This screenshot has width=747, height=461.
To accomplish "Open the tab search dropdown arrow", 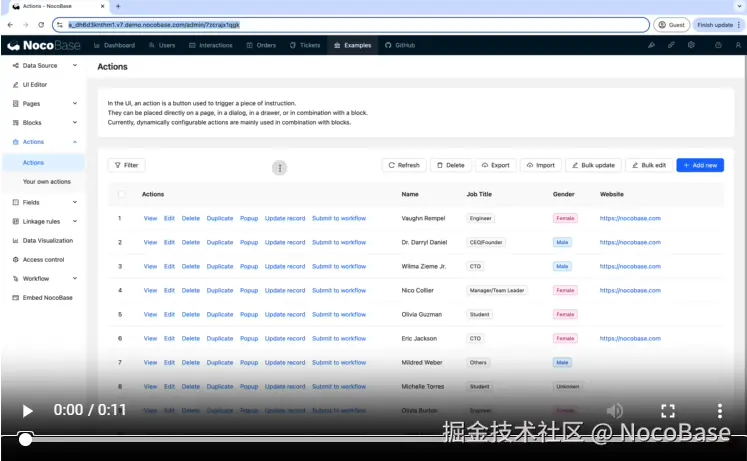I will coord(739,6).
